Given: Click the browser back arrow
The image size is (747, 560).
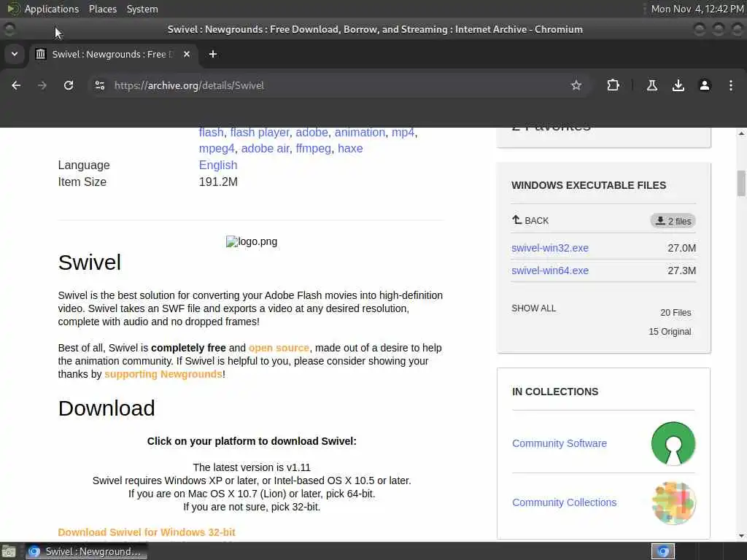Looking at the screenshot, I should point(16,85).
